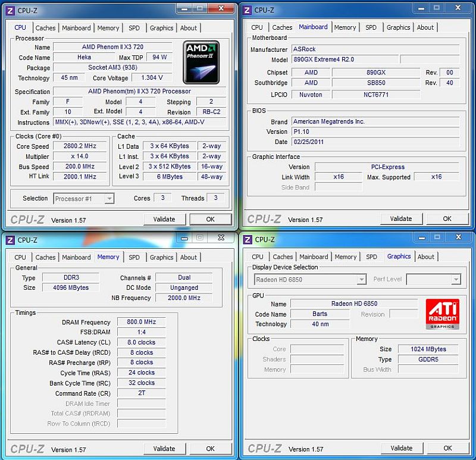Click the NB Frequency value 2000.0 MHz
Image resolution: width=476 pixels, height=460 pixels.
[x=184, y=298]
